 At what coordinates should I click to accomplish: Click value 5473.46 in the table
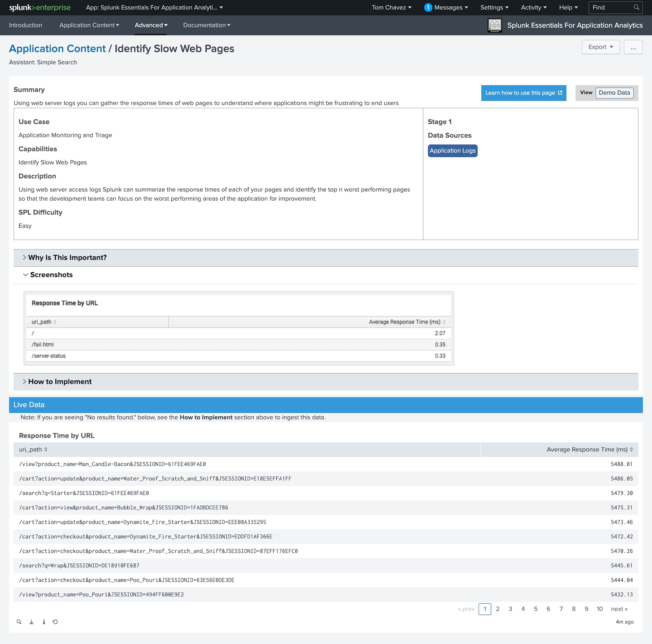pyautogui.click(x=622, y=522)
